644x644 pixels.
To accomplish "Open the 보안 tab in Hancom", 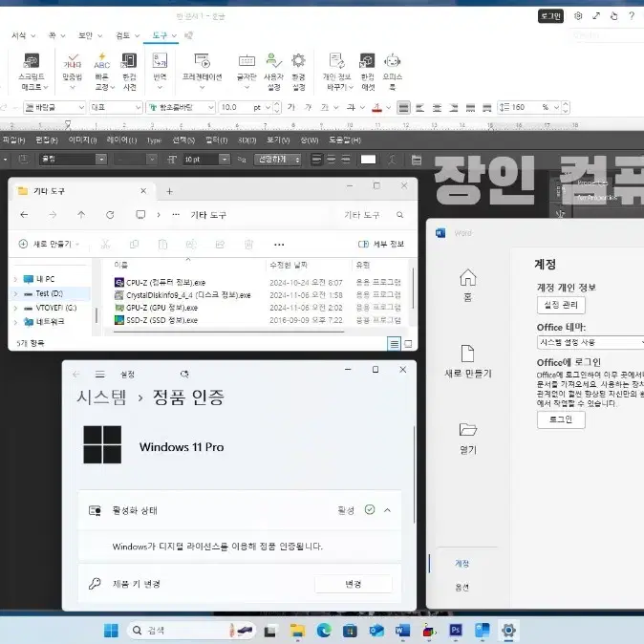I will pyautogui.click(x=90, y=35).
